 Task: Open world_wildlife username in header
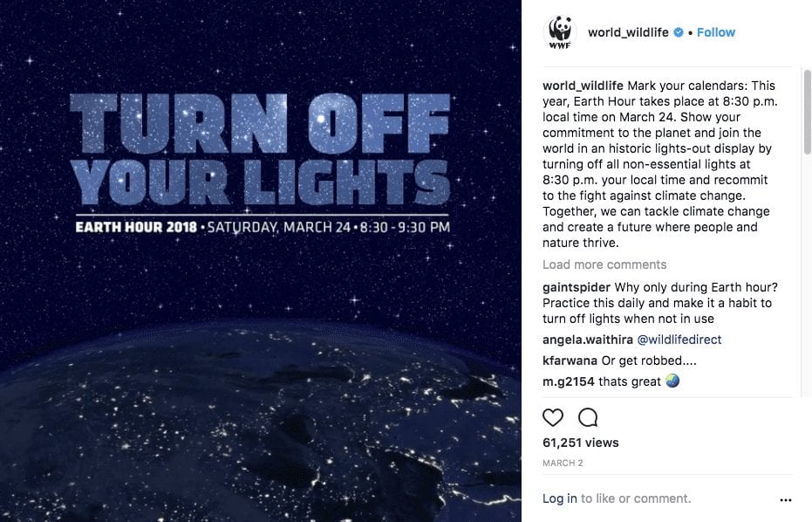[x=628, y=32]
